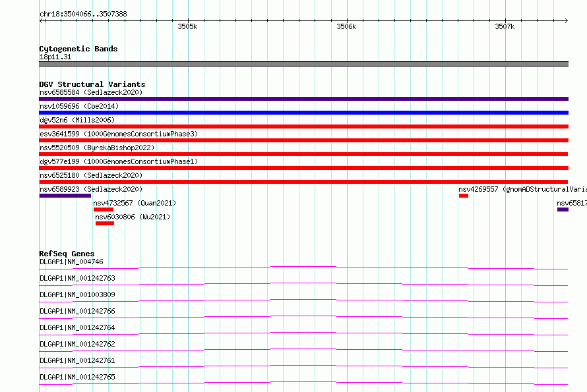The width and height of the screenshot is (587, 392).
Task: Click the right arrow end of the ruler
Action: click(566, 20)
